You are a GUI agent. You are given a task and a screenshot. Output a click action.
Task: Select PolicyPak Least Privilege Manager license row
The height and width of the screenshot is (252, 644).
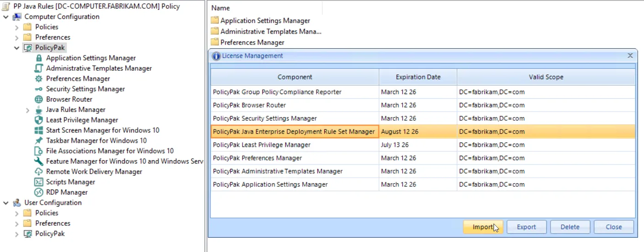pos(423,145)
